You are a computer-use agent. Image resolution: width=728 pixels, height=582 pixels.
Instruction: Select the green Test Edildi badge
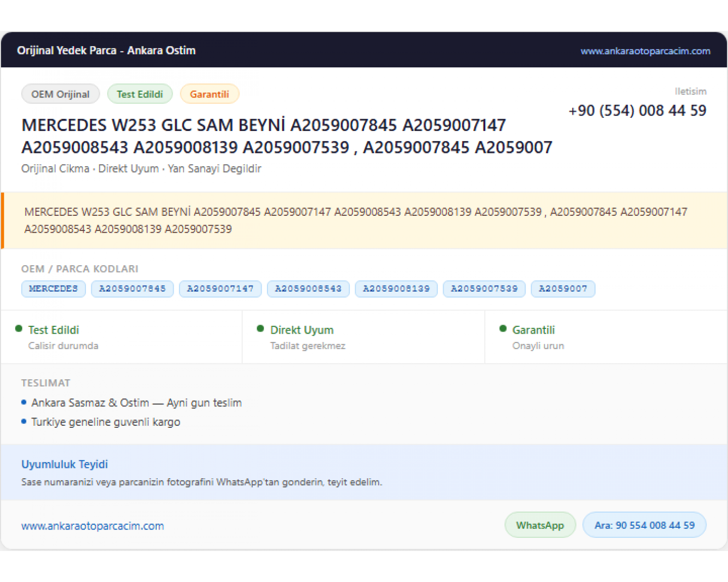(x=140, y=94)
